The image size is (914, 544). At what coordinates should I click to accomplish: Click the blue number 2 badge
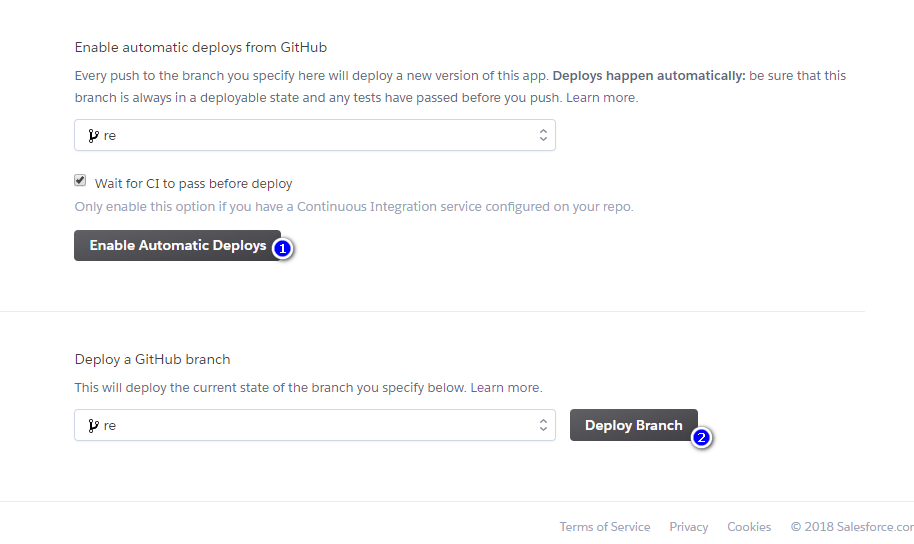702,437
